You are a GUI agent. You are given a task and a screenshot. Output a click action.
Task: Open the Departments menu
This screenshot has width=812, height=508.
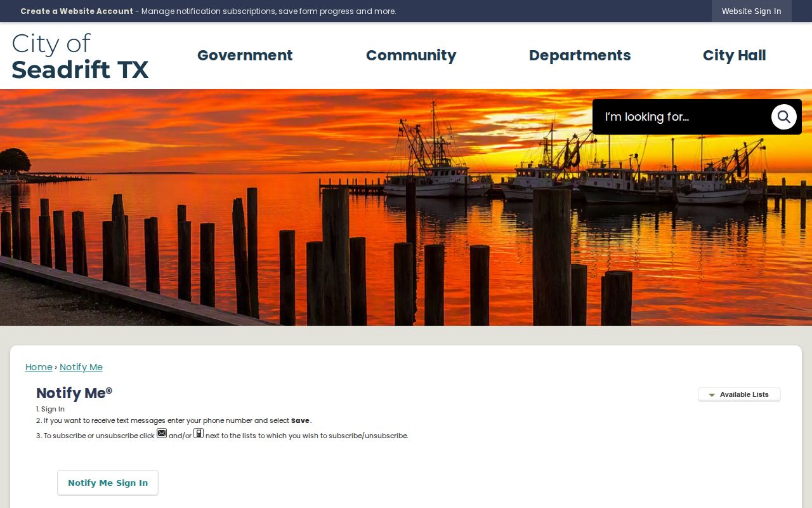(580, 55)
